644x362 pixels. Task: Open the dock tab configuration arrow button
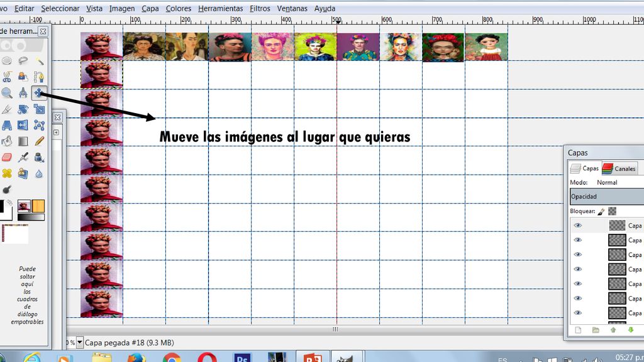coord(56,132)
